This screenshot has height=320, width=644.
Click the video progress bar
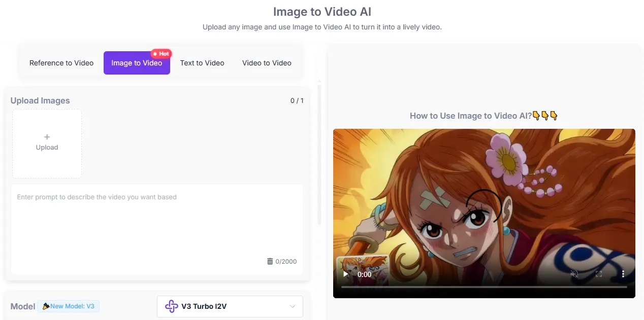(x=484, y=287)
